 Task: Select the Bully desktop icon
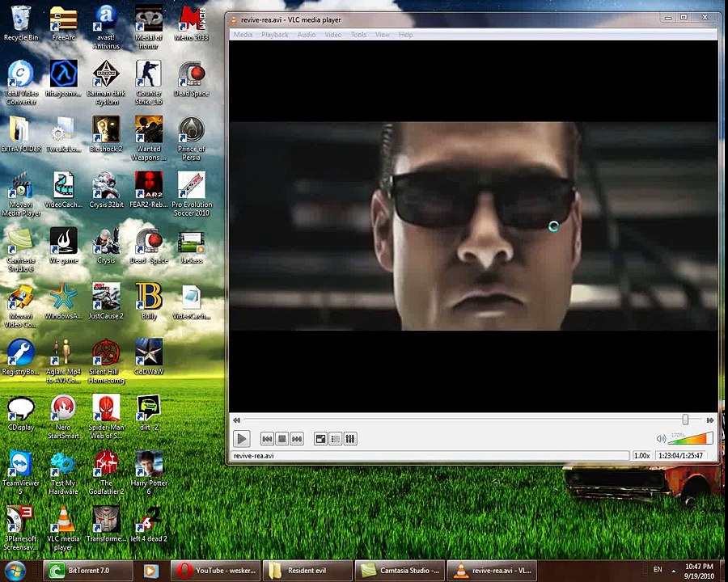pos(149,302)
